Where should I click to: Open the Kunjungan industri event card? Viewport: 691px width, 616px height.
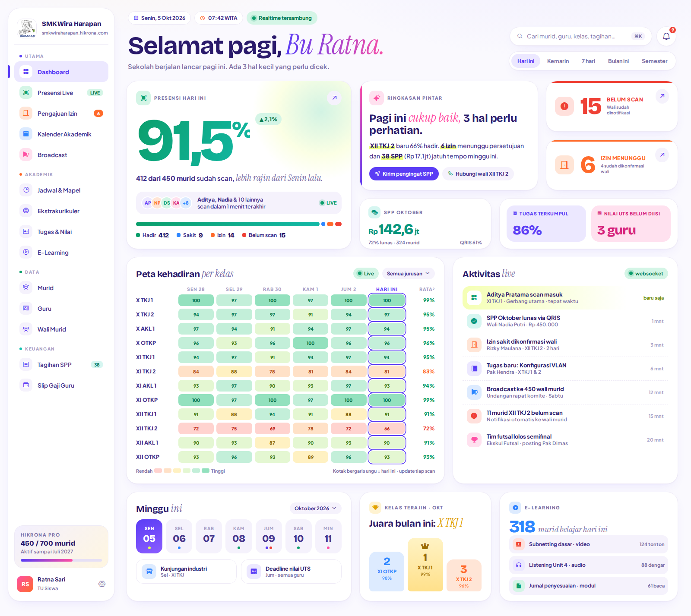(186, 572)
